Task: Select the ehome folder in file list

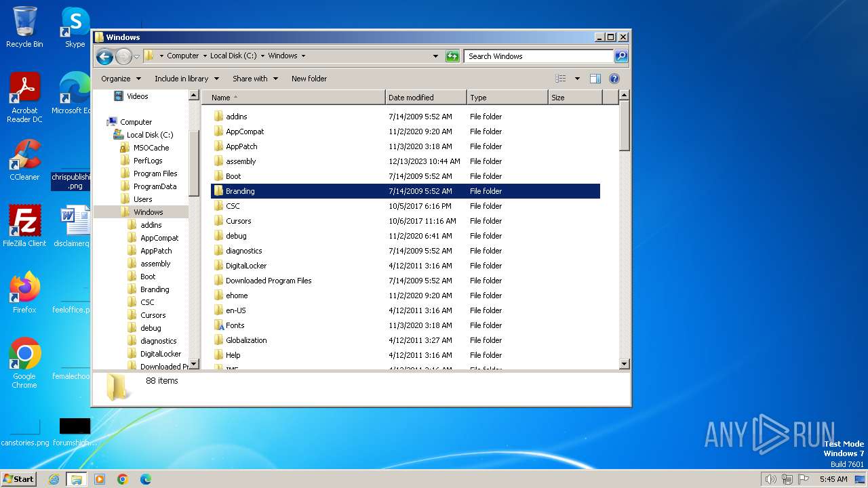Action: coord(237,296)
